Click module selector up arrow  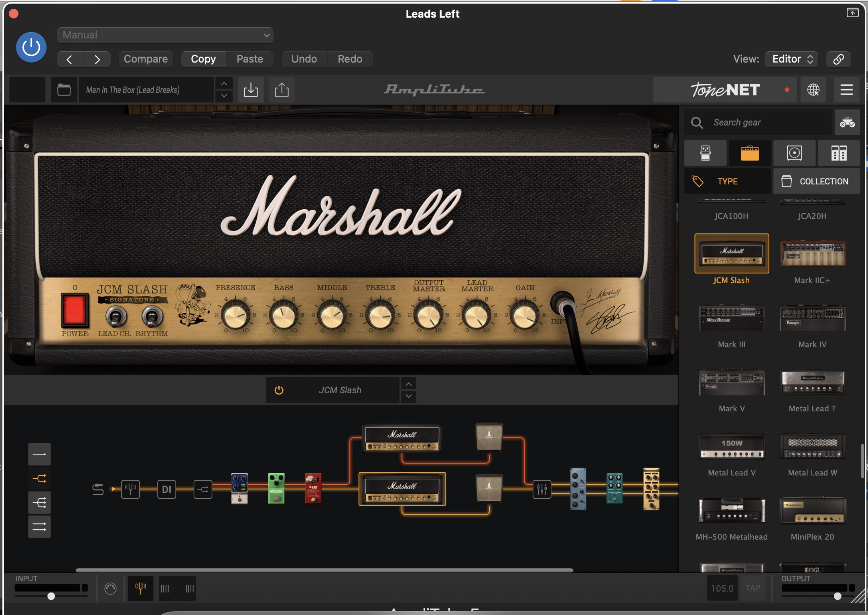tap(408, 384)
